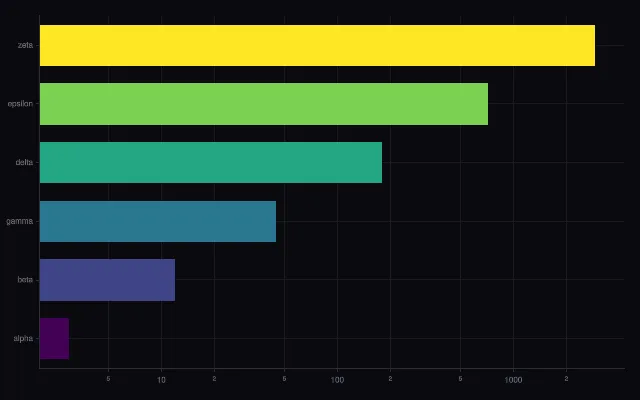Select the delta axis label
The image size is (640, 400).
pyautogui.click(x=24, y=162)
